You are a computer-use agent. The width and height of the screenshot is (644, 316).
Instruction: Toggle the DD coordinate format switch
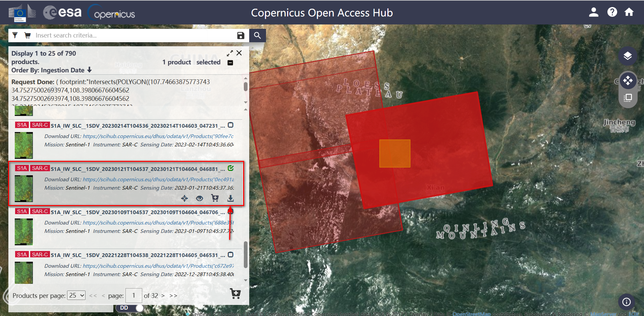pos(130,308)
